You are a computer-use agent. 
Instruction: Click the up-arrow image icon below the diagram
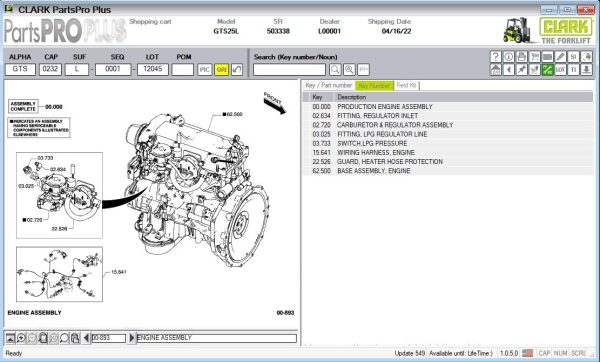pos(10,338)
